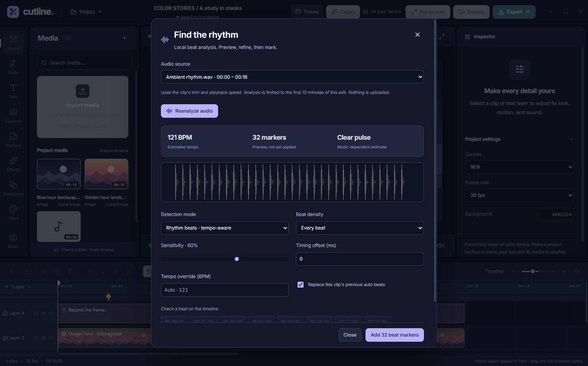This screenshot has width=588, height=366.
Task: Open the Effects sidebar panel
Action: pyautogui.click(x=13, y=164)
